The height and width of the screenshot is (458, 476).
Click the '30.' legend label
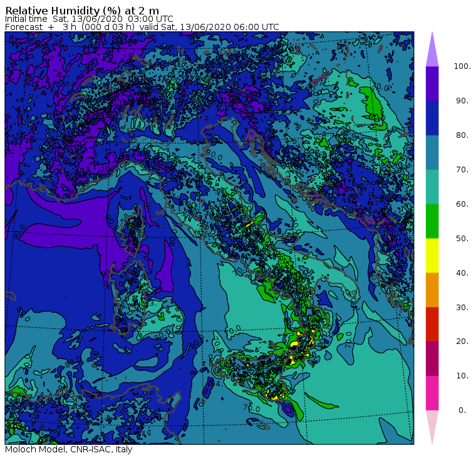[462, 308]
